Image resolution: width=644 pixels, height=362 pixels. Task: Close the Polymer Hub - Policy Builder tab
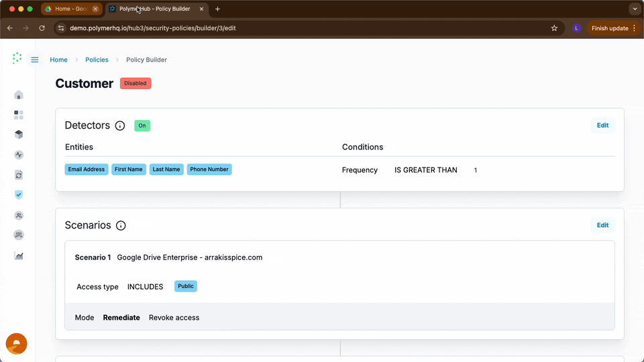click(201, 9)
